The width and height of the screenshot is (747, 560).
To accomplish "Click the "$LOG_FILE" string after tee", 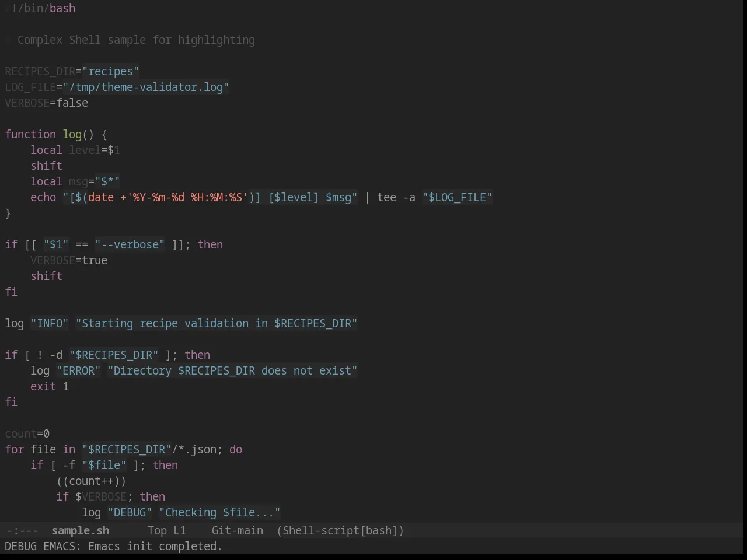I will coord(458,197).
